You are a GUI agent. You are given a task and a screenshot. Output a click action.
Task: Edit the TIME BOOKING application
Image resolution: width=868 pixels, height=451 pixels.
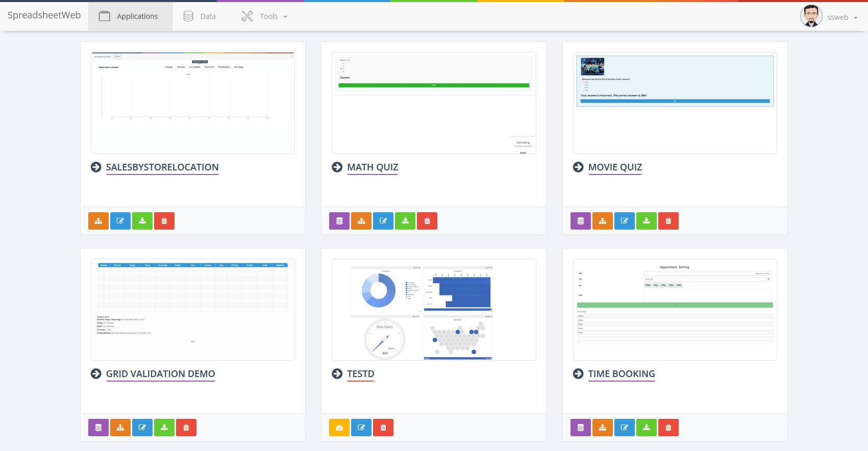point(625,428)
